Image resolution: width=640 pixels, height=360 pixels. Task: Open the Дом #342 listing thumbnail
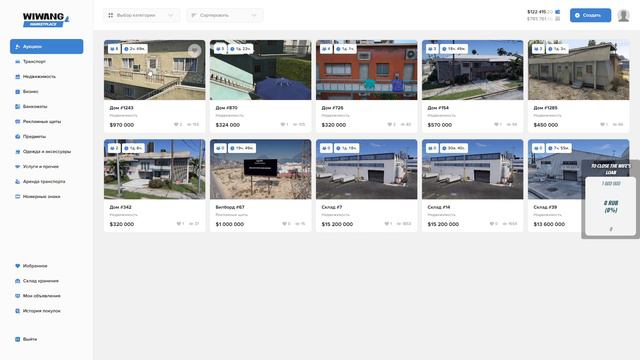[x=155, y=169]
